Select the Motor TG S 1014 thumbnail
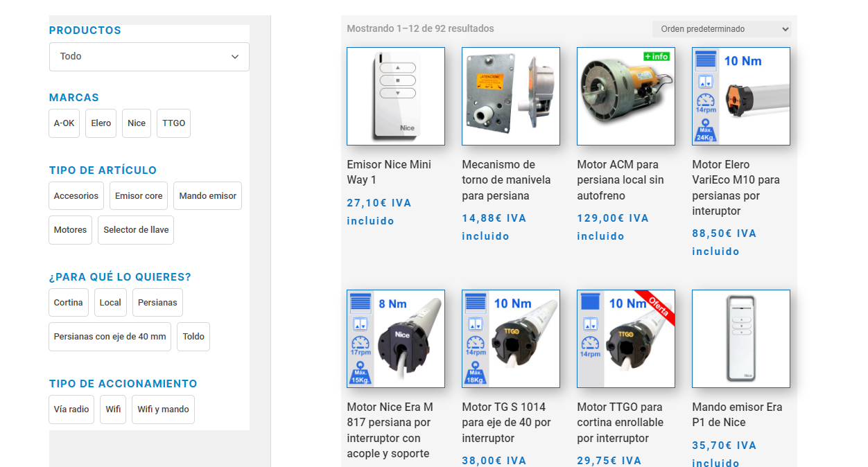868x467 pixels. [x=511, y=339]
